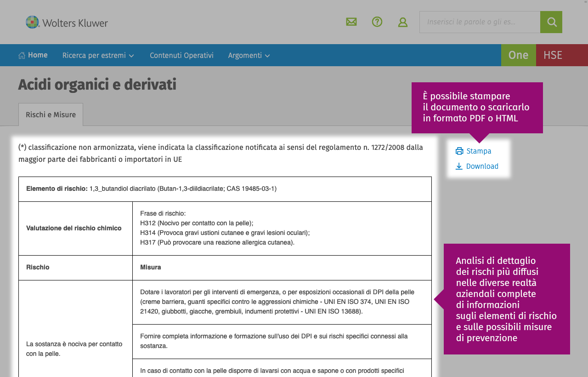Screen dimensions: 588x377
Task: Click the Home house icon
Action: click(22, 56)
